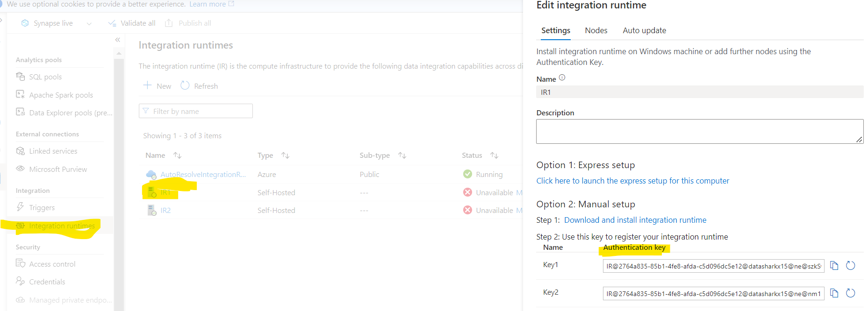Screen dimensions: 868x311
Task: Click the New plus icon
Action: pos(147,85)
